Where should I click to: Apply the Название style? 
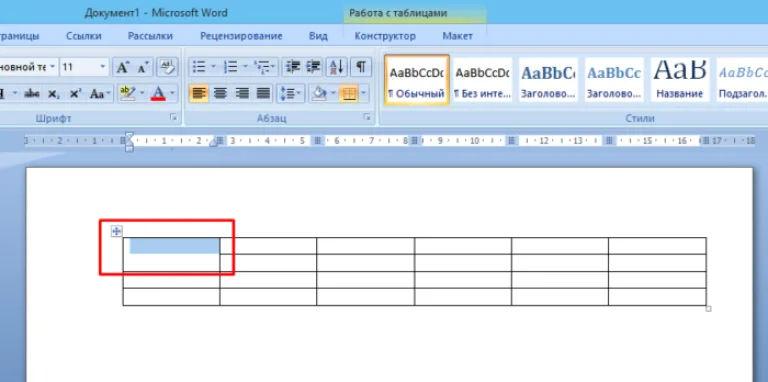(680, 80)
